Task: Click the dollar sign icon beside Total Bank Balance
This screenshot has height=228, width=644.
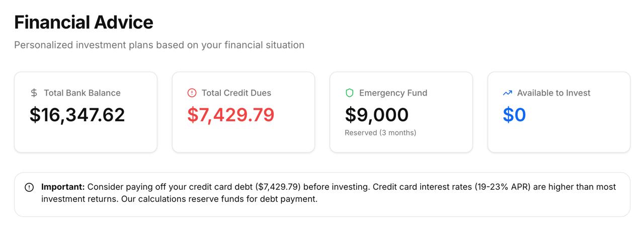Action: pos(34,93)
